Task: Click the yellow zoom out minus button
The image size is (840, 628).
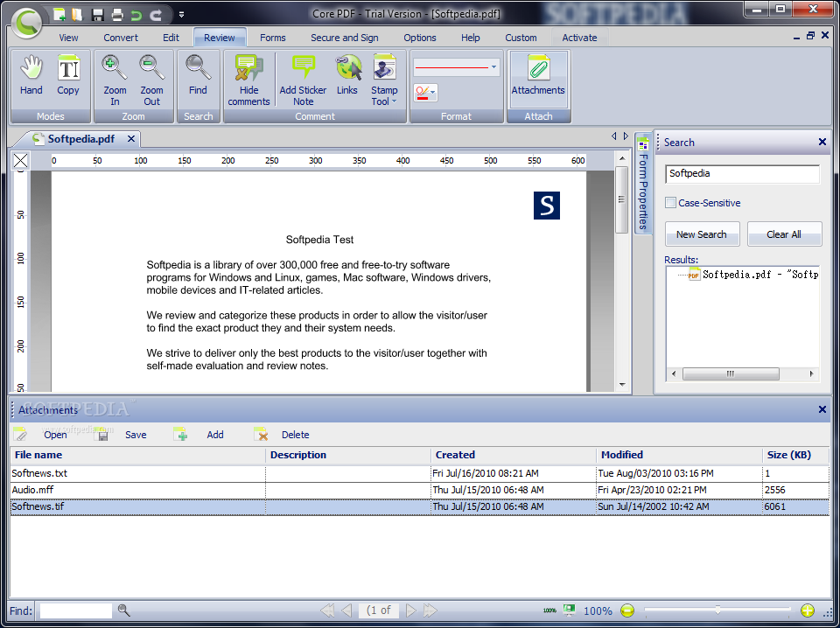Action: (x=626, y=611)
